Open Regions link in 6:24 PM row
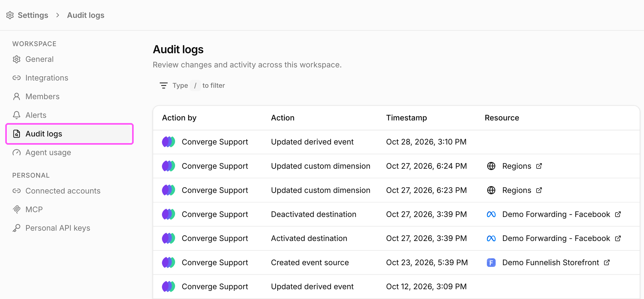The height and width of the screenshot is (299, 644). coord(517,166)
